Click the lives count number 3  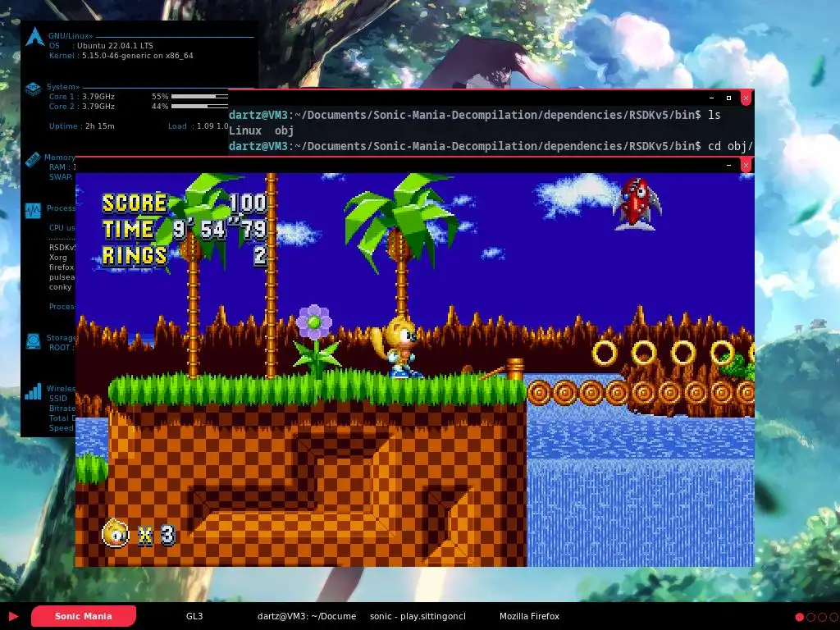pos(167,535)
